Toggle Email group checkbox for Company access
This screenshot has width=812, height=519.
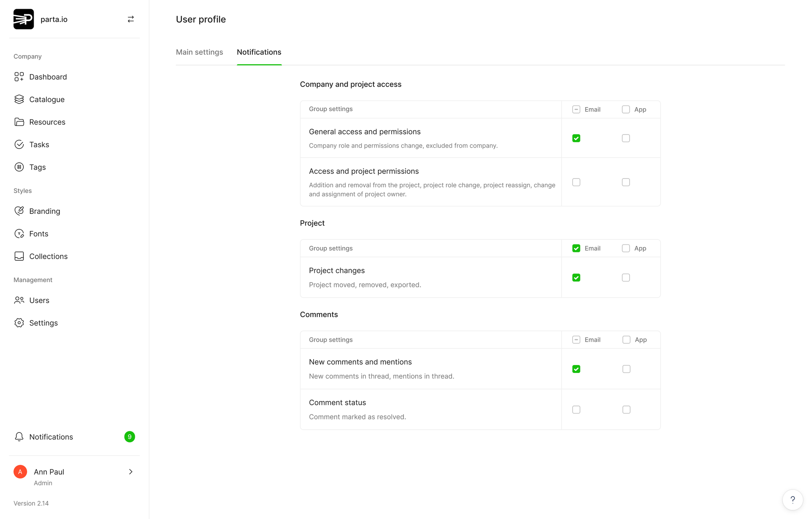pyautogui.click(x=576, y=110)
